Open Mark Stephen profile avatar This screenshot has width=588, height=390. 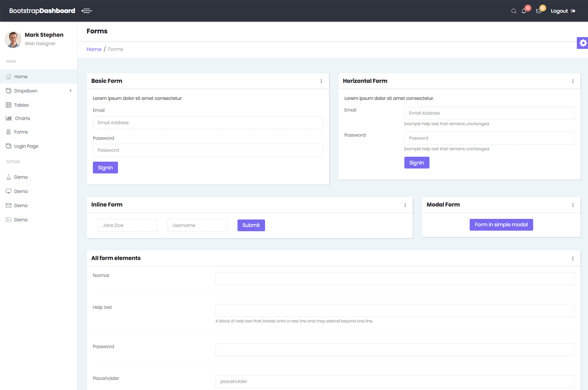(x=13, y=39)
